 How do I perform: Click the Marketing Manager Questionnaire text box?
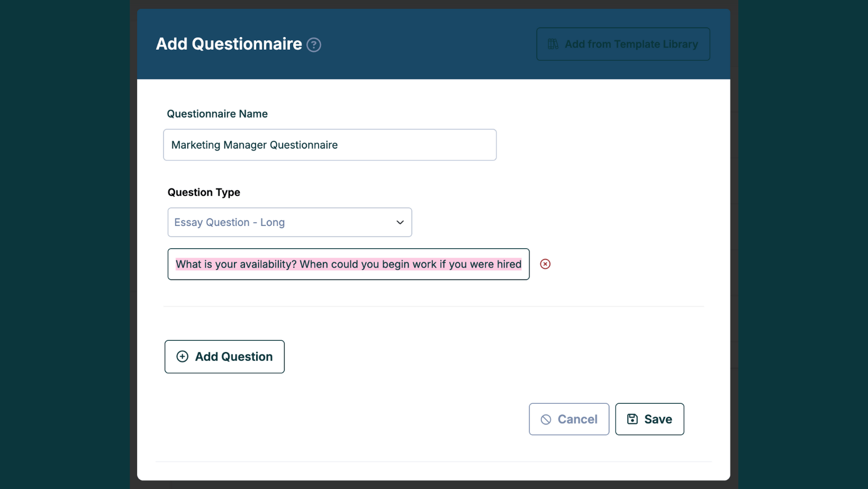coord(329,144)
